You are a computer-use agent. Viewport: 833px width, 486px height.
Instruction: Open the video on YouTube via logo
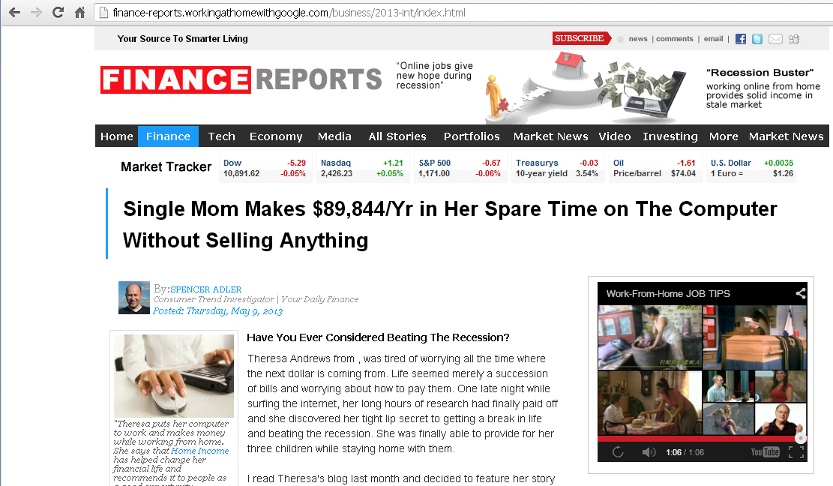(x=765, y=452)
